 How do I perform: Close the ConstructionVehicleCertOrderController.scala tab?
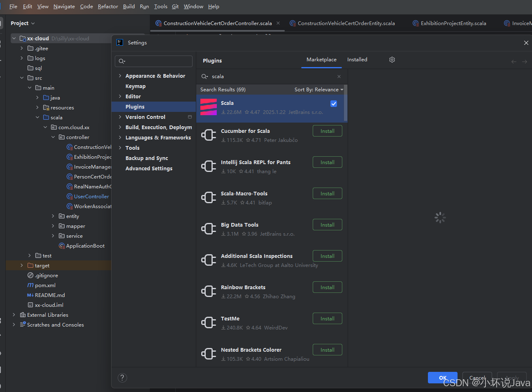click(x=278, y=23)
